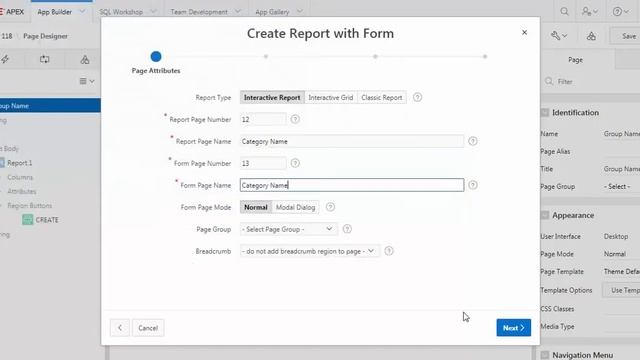Click the User Interface Desktop value

616,236
